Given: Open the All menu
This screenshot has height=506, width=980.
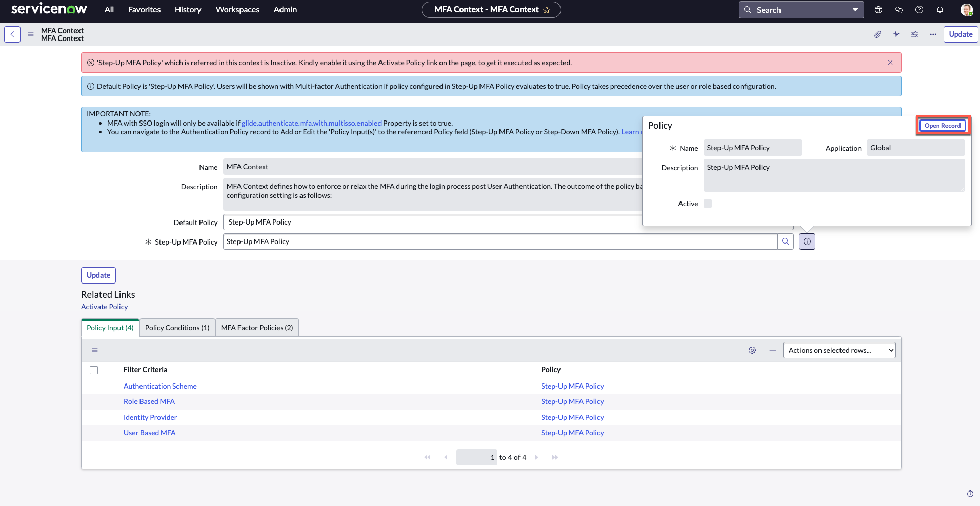Looking at the screenshot, I should tap(109, 10).
